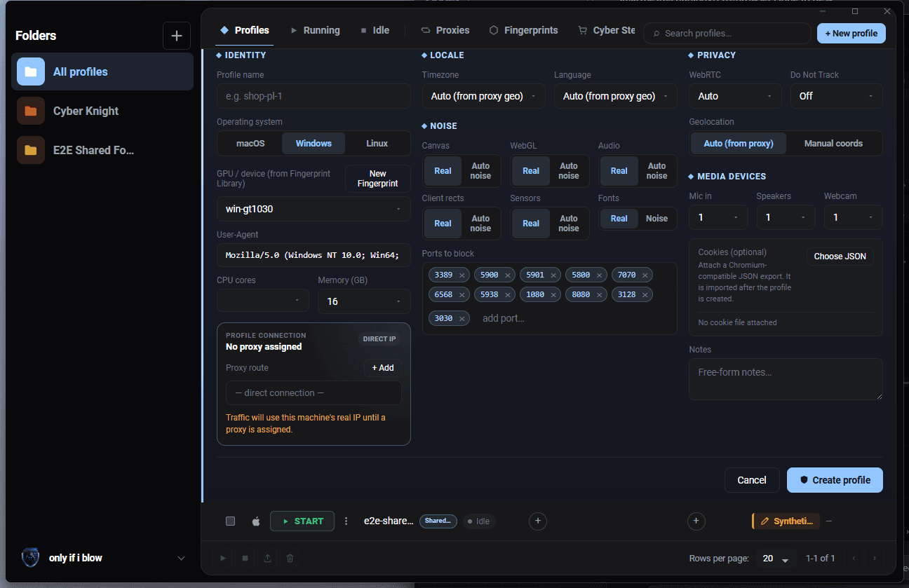The width and height of the screenshot is (909, 588).
Task: Click the direct connection proxy field
Action: [314, 393]
